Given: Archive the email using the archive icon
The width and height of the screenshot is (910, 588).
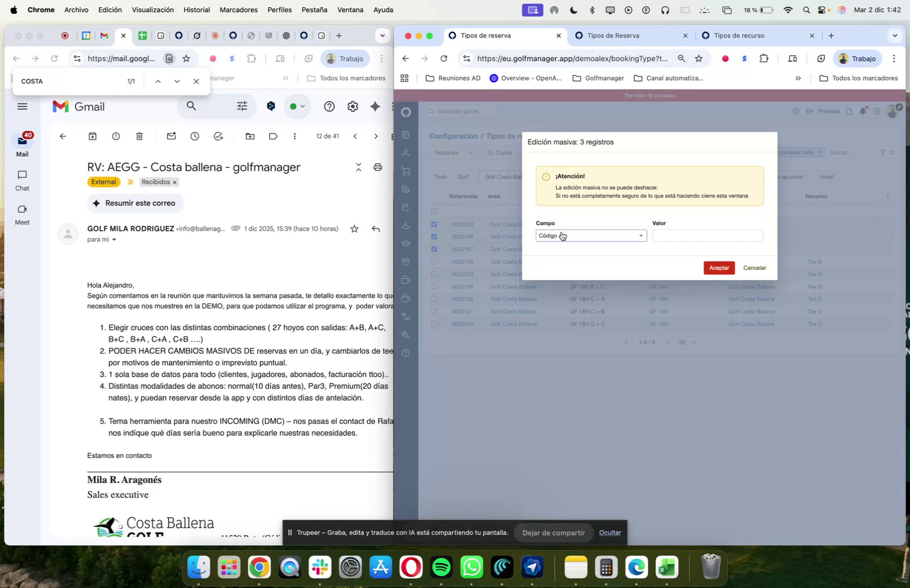Looking at the screenshot, I should [x=92, y=136].
